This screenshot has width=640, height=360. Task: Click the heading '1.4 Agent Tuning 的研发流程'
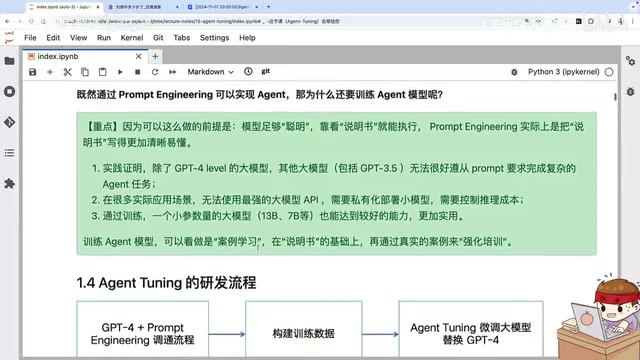pos(166,282)
